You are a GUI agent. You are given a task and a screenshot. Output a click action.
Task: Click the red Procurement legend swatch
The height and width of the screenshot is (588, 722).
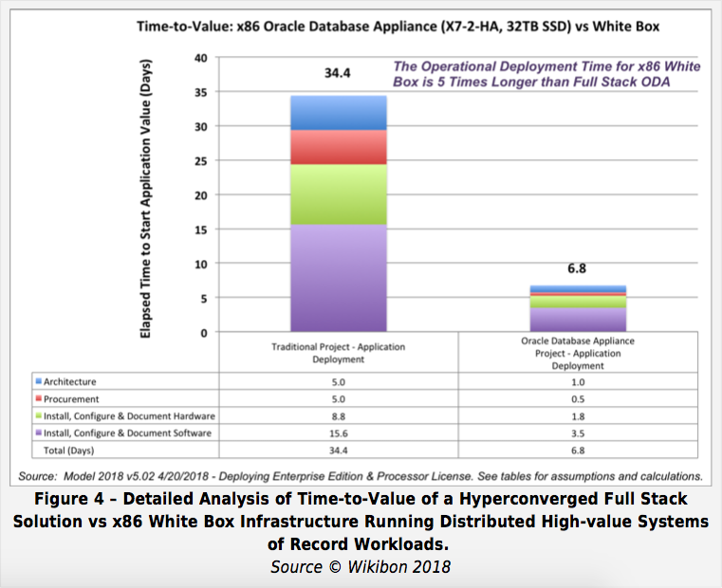(x=39, y=398)
